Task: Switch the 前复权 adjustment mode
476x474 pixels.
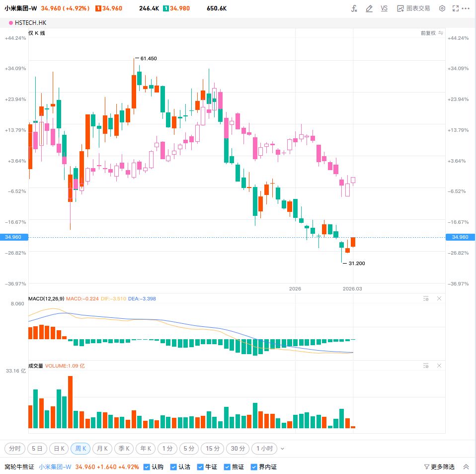Action: pos(432,33)
